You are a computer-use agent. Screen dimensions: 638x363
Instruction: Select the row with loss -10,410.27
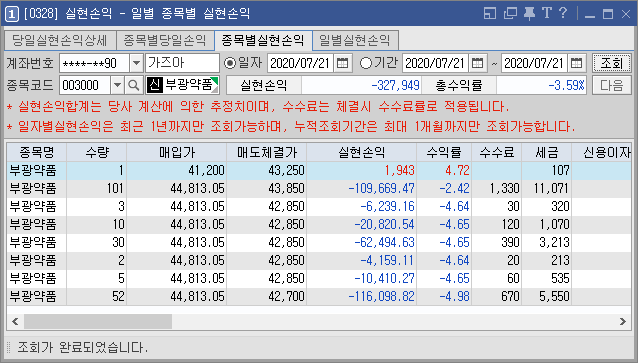pos(319,278)
